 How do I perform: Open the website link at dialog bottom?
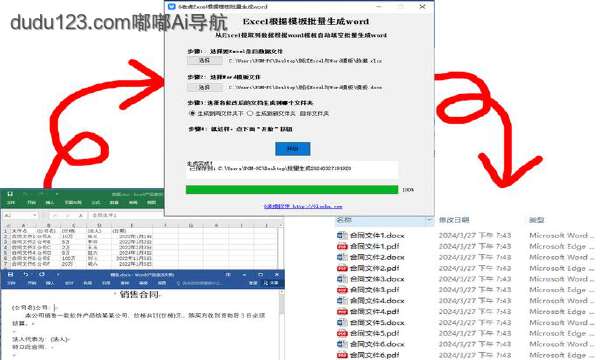[x=303, y=206]
